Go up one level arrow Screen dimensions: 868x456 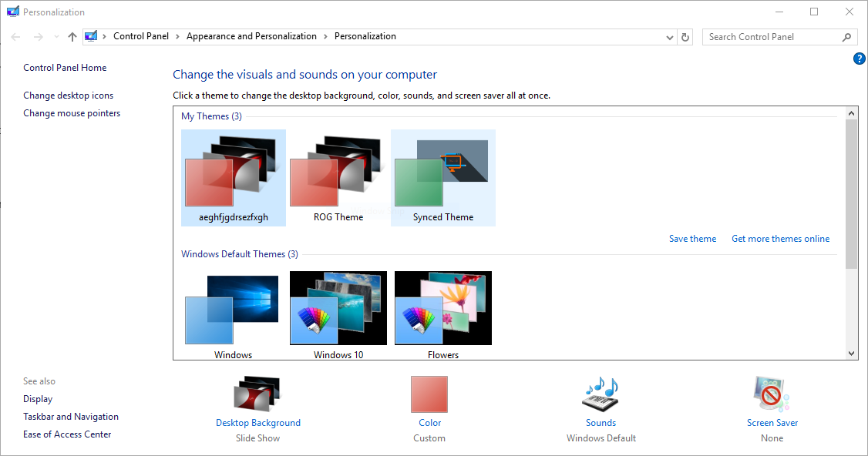point(72,36)
